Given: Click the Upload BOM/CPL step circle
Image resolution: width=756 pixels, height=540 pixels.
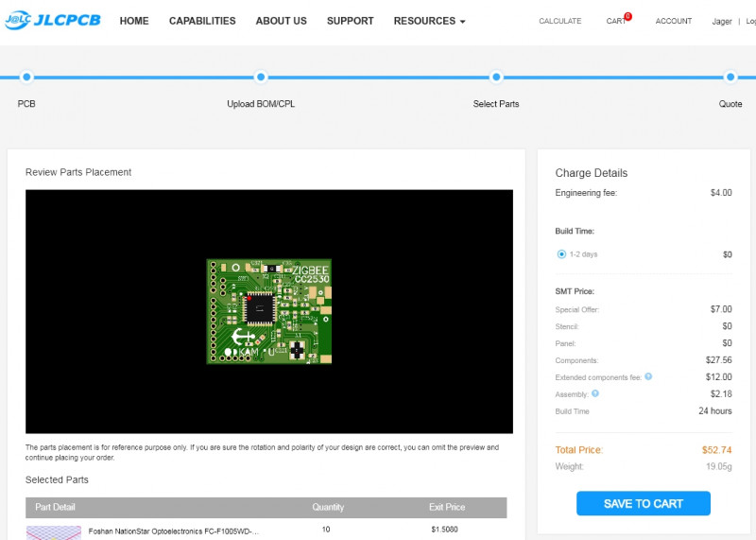Looking at the screenshot, I should click(x=261, y=78).
